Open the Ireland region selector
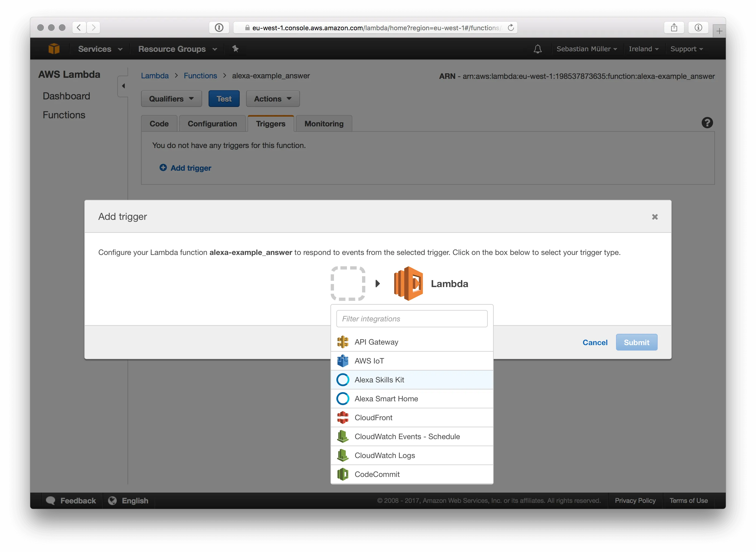Viewport: 756px width, 552px height. pos(643,49)
